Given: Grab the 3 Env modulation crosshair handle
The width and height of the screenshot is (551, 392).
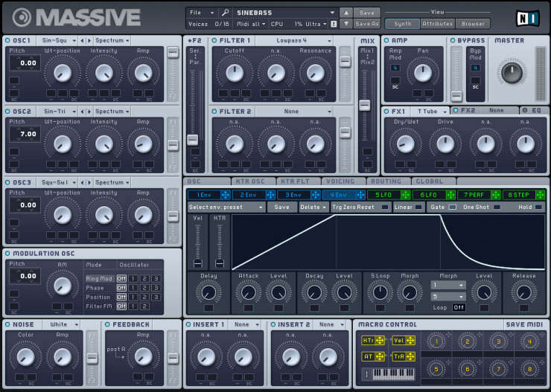Looking at the screenshot, I should pyautogui.click(x=315, y=195).
